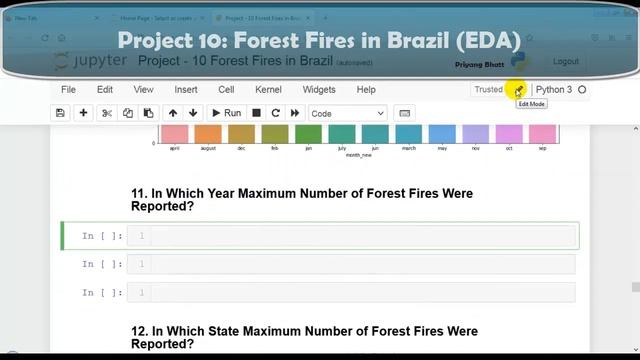Click the Python logo icon in header
The height and width of the screenshot is (360, 640).
coord(519,61)
